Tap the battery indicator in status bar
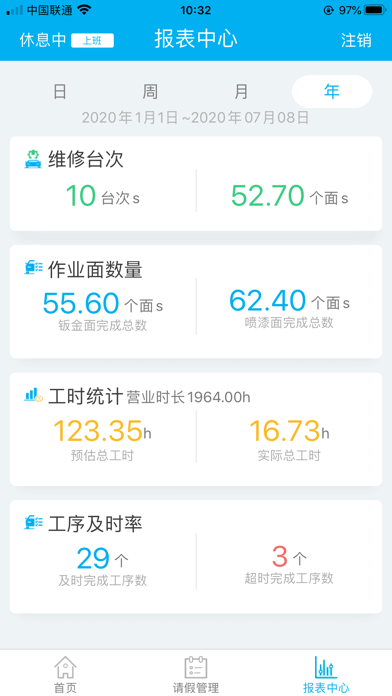 tap(375, 10)
